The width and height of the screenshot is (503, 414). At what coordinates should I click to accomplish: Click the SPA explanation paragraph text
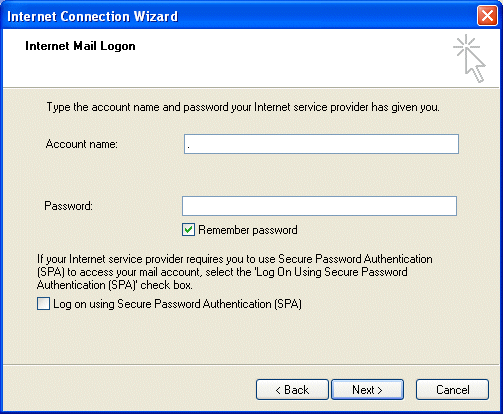[x=235, y=272]
